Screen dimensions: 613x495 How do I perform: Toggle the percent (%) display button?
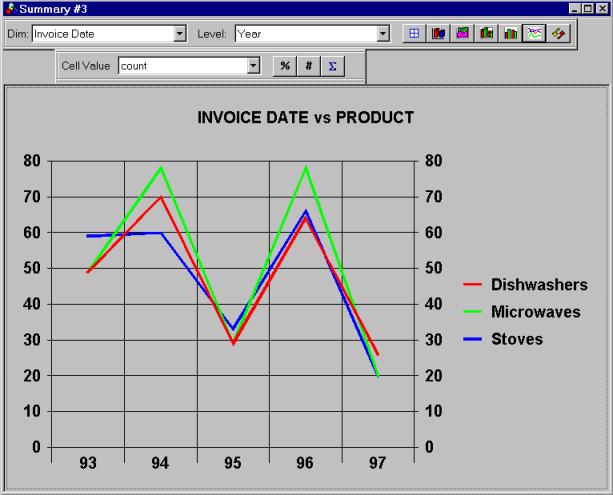click(x=285, y=66)
